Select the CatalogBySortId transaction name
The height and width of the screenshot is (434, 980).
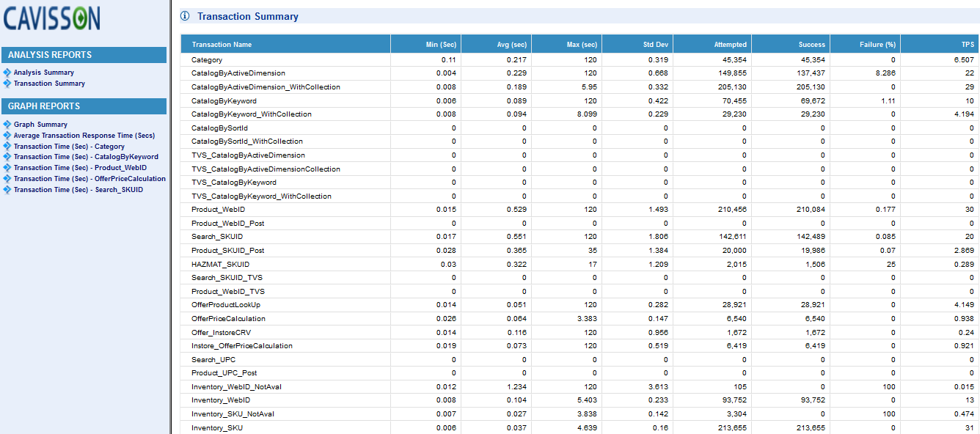coord(219,128)
